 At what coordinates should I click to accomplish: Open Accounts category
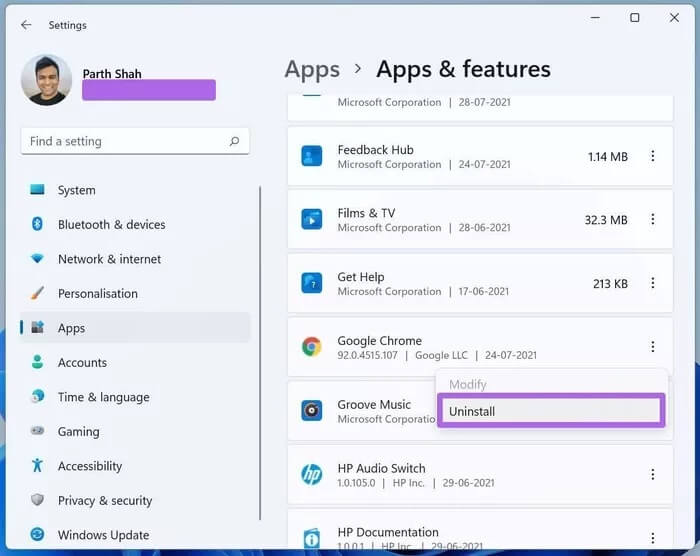click(x=135, y=362)
